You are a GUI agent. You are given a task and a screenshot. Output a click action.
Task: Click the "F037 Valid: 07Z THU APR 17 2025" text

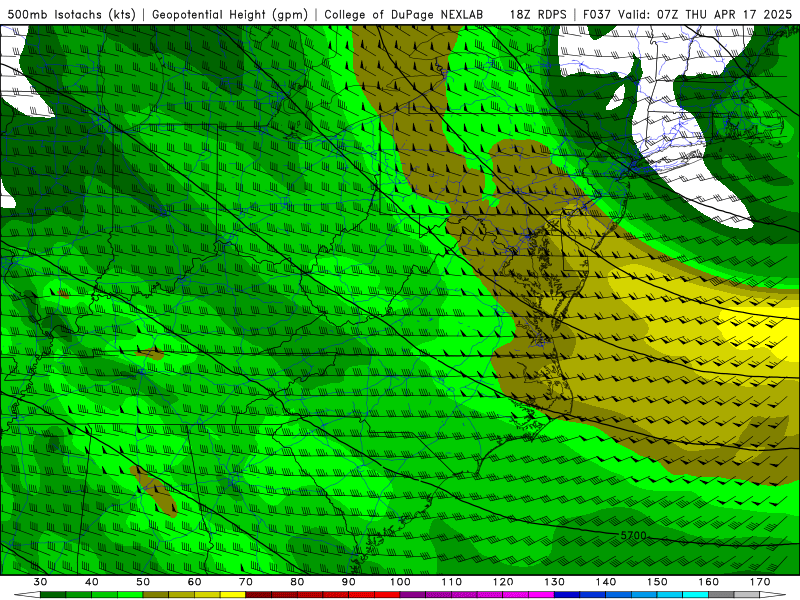tap(687, 14)
